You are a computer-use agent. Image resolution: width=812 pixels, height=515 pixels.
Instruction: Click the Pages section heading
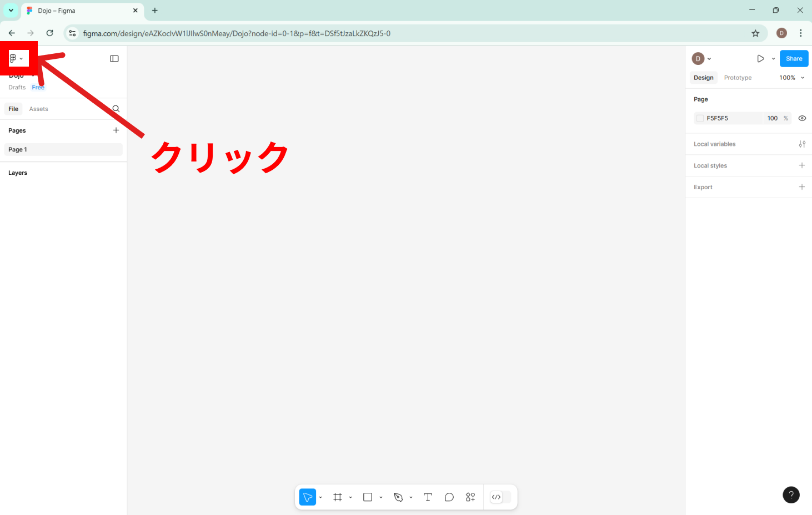(17, 130)
